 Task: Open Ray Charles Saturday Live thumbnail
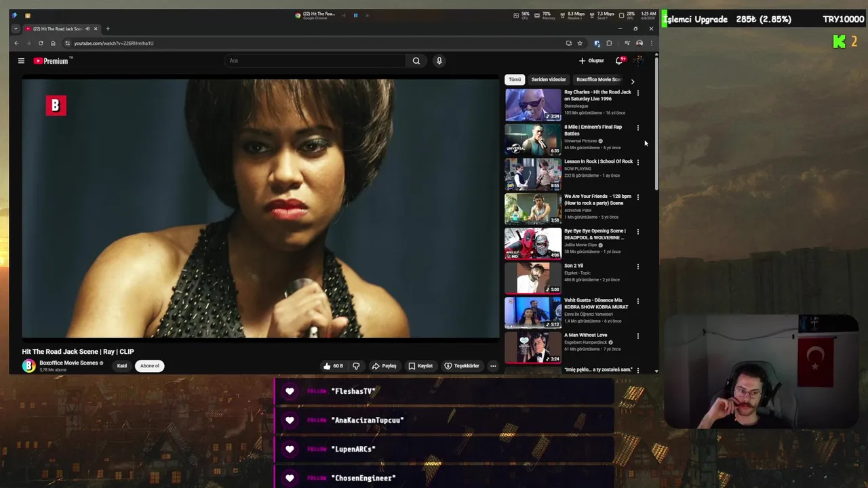(533, 105)
